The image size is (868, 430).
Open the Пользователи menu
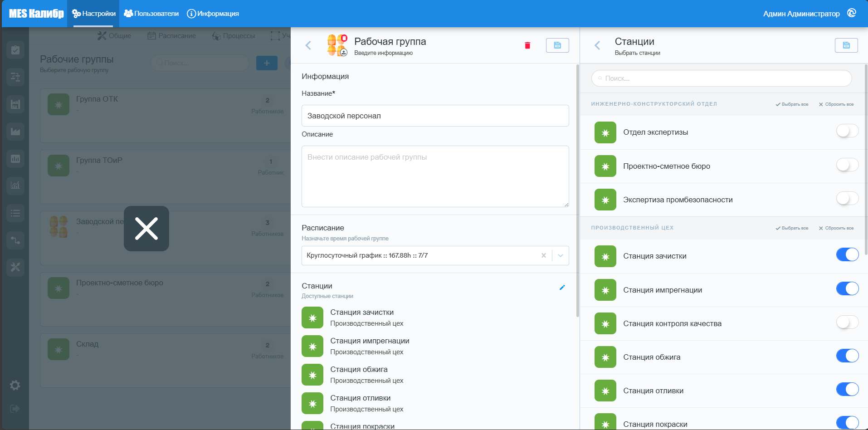pos(151,14)
